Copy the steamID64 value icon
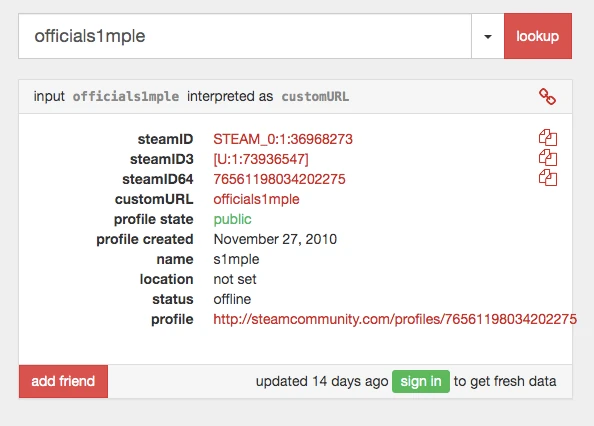The height and width of the screenshot is (426, 594). tap(548, 178)
